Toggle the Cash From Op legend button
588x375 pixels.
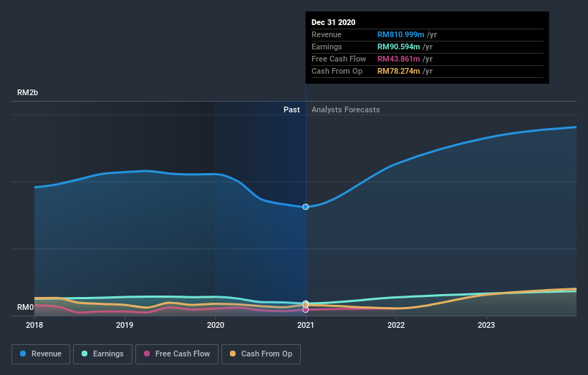click(261, 354)
